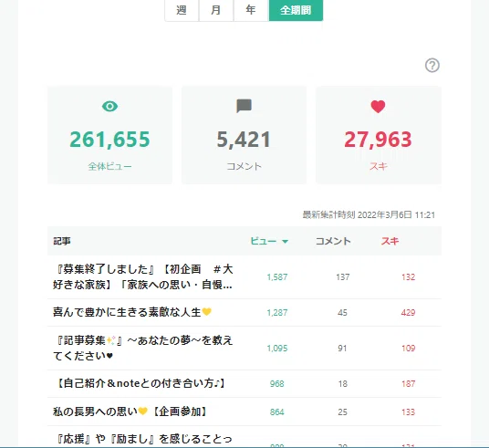Screen dimensions: 489x448
Task: Switch to the 年 (year) tab
Action: tap(251, 10)
